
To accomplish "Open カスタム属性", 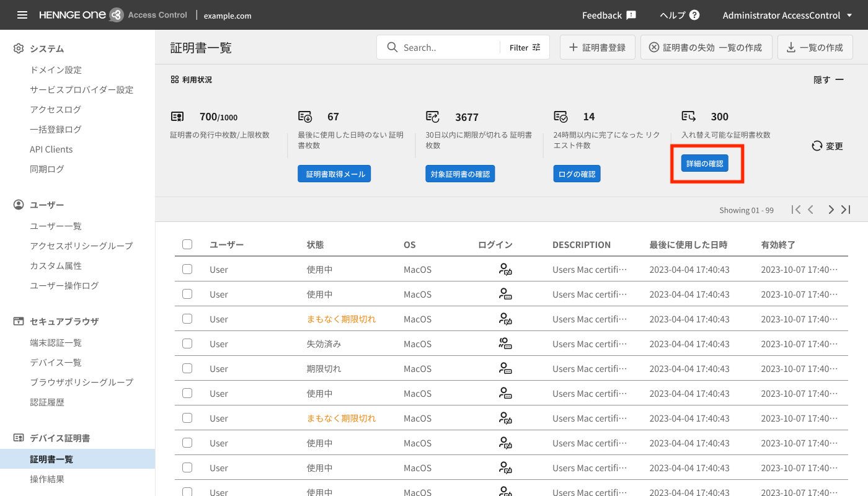I will tap(56, 266).
